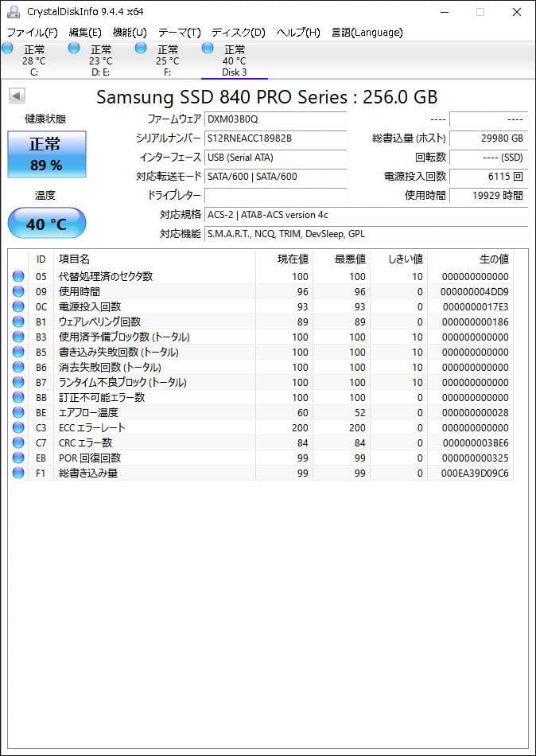The image size is (536, 756).
Task: Click raw value 000000000325
Action: (474, 458)
